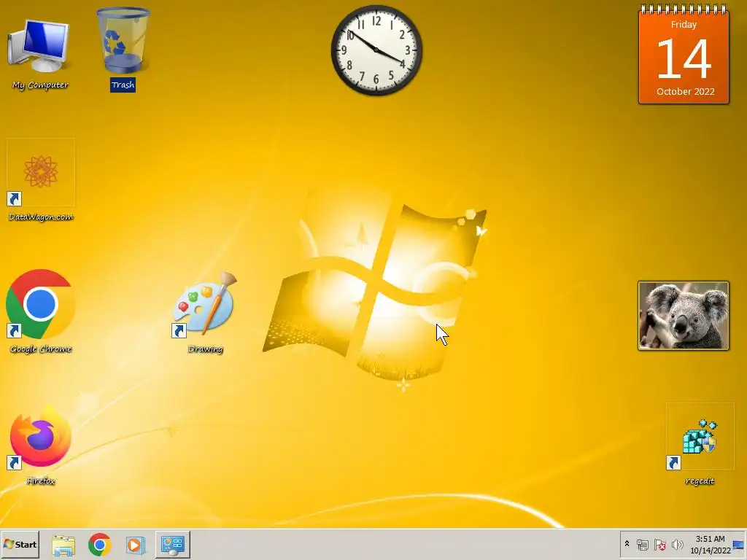Click the 3:51 AM taskbar clock
This screenshot has width=747, height=560.
coord(711,544)
